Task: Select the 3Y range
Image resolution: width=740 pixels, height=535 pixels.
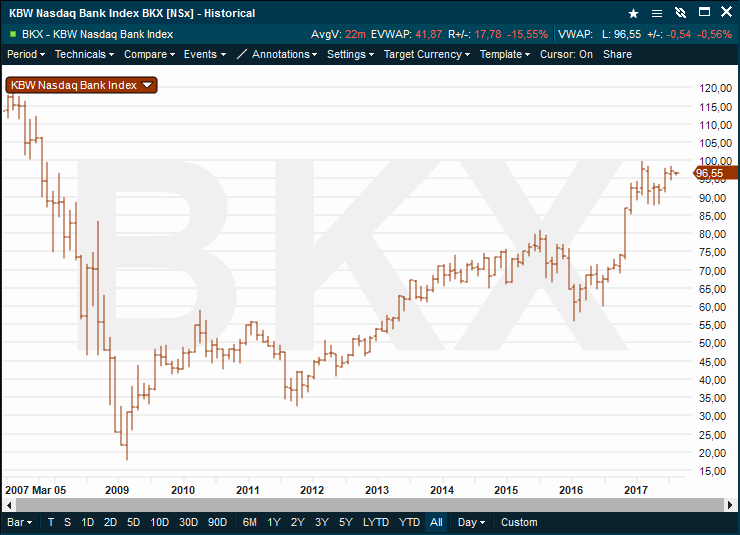Action: point(322,522)
